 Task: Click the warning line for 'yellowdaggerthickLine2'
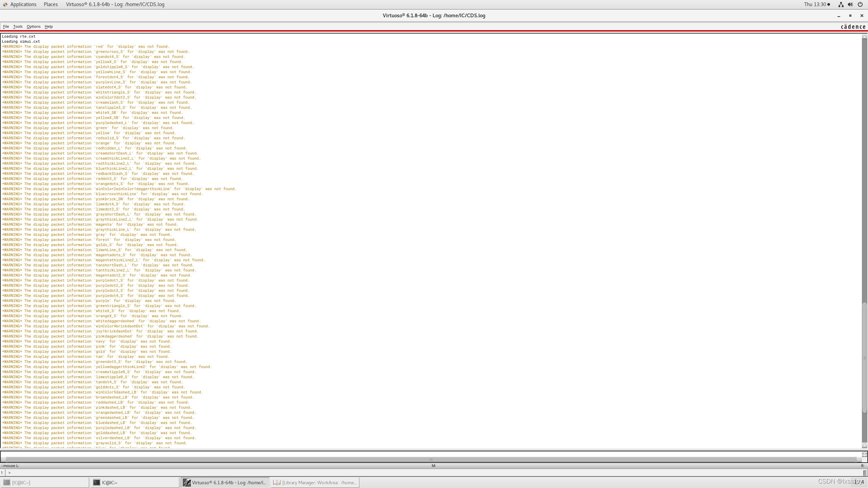click(x=107, y=367)
